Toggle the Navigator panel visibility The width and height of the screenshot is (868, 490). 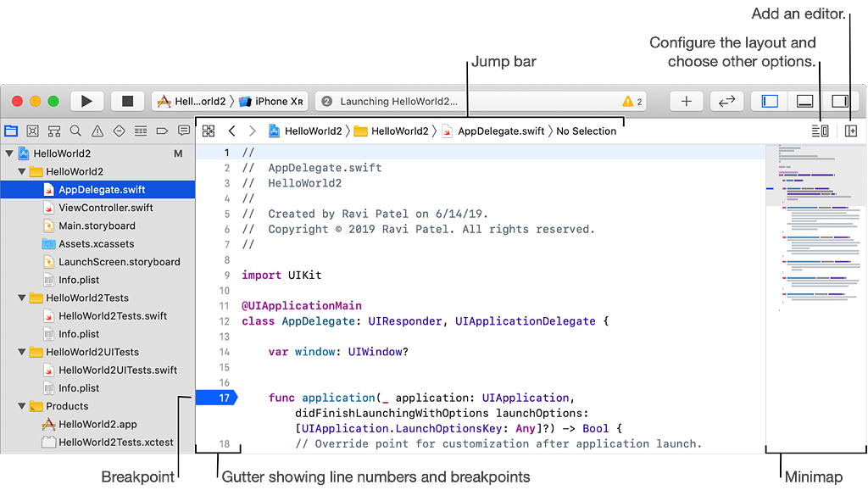click(770, 102)
